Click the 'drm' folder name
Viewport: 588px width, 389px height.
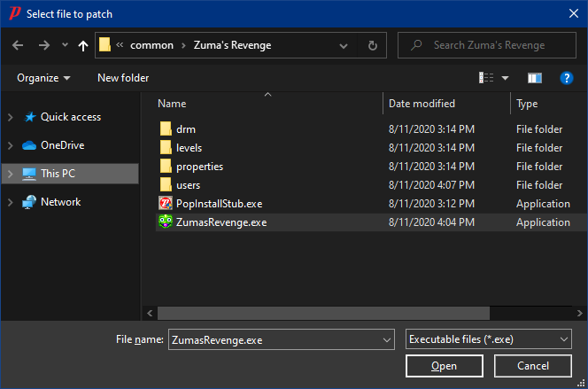click(x=186, y=129)
